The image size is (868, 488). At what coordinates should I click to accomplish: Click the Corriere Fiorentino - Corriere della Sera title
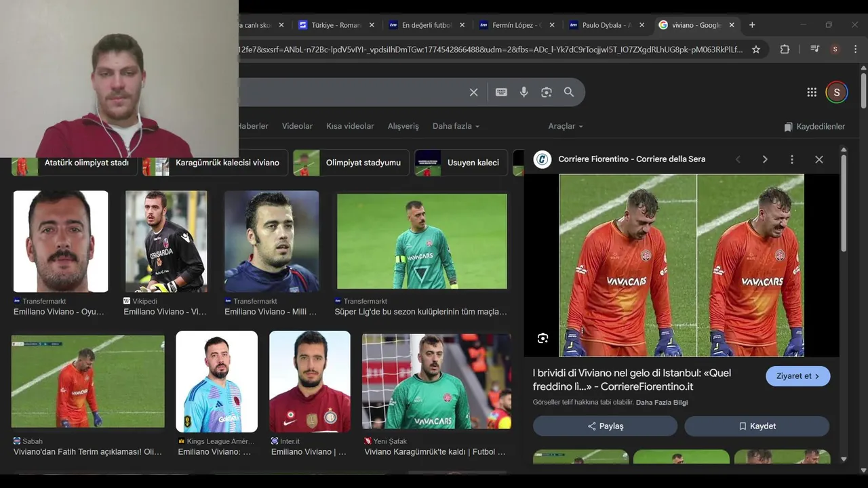tap(632, 159)
